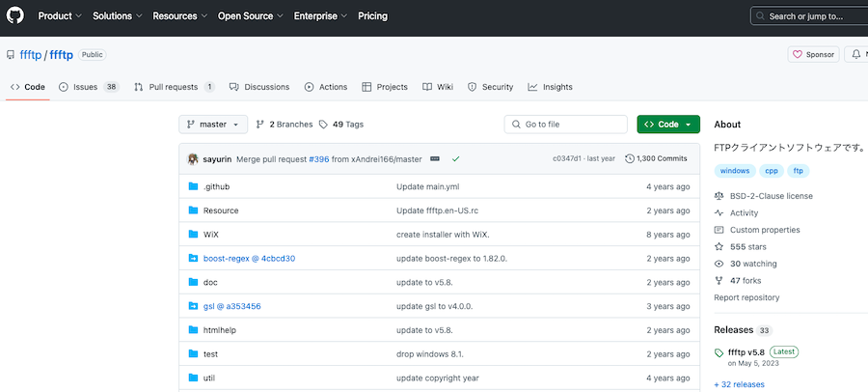Click the Go to file search field
Viewport: 868px width, 392px height.
(566, 125)
